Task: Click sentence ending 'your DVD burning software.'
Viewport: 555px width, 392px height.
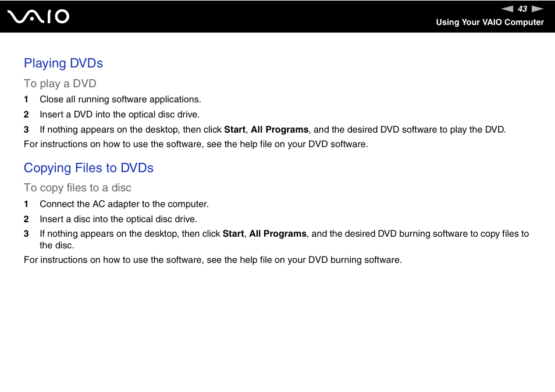Action: (x=213, y=260)
